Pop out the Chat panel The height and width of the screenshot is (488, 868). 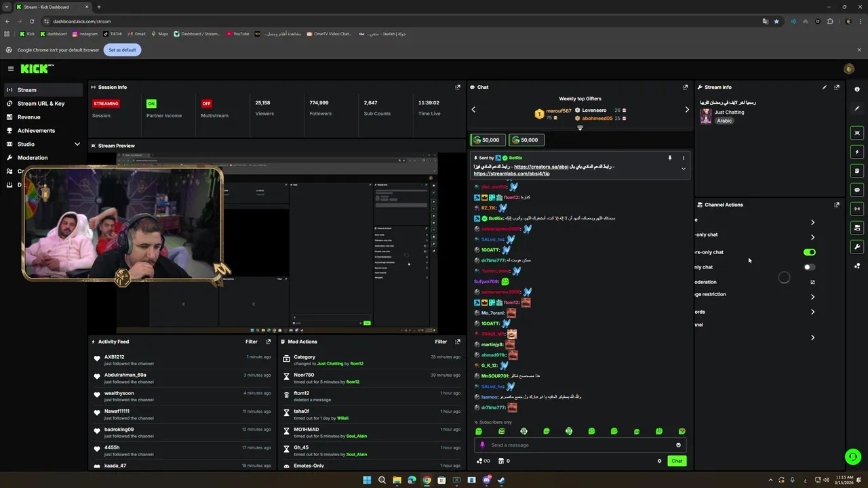pos(685,87)
